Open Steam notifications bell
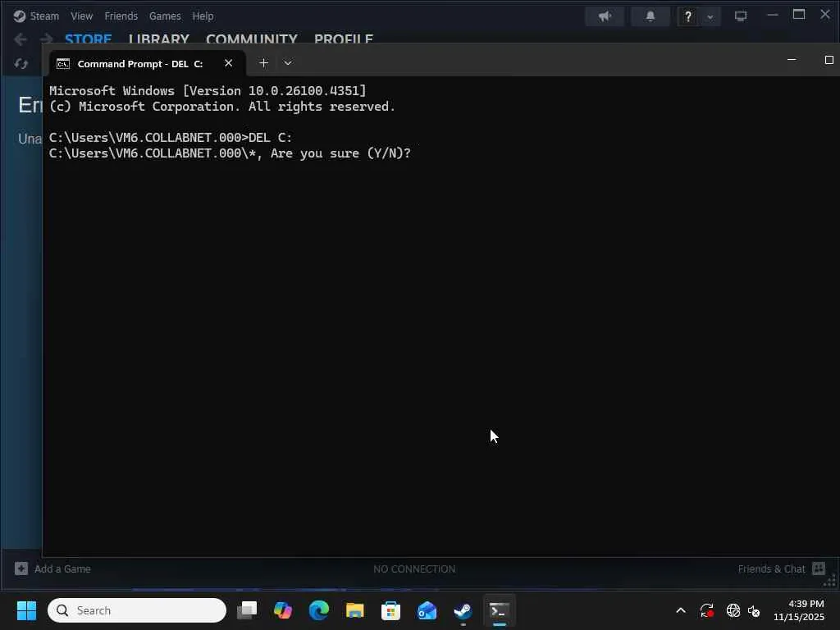 651,16
